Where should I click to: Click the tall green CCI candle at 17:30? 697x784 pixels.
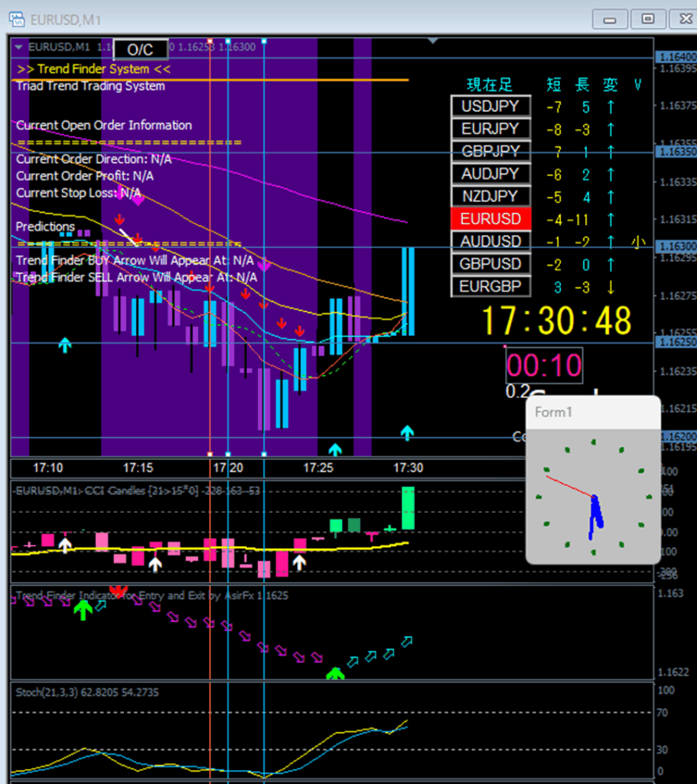tap(408, 508)
